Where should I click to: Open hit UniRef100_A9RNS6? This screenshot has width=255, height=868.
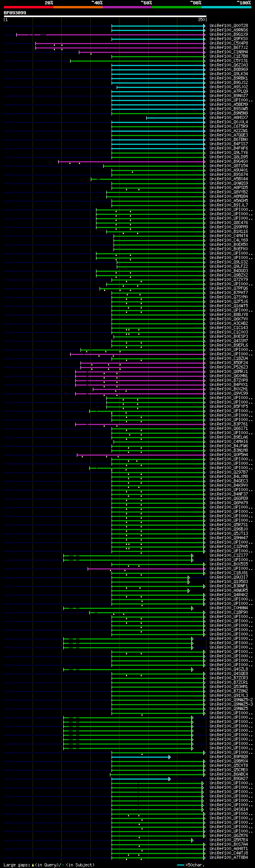coord(229,30)
